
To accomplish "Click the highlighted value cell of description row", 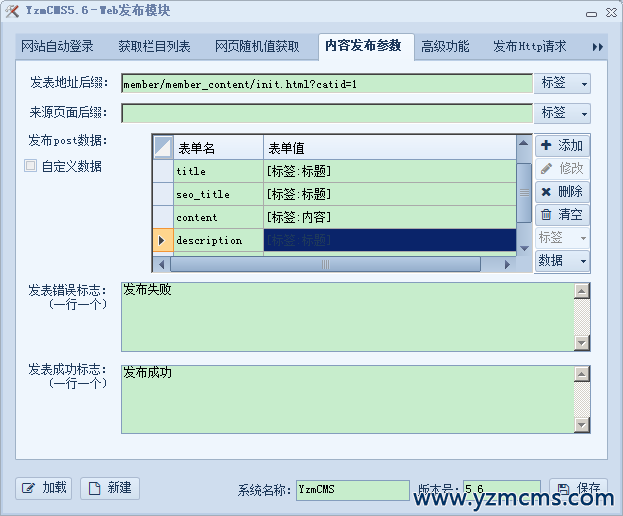I will 390,240.
